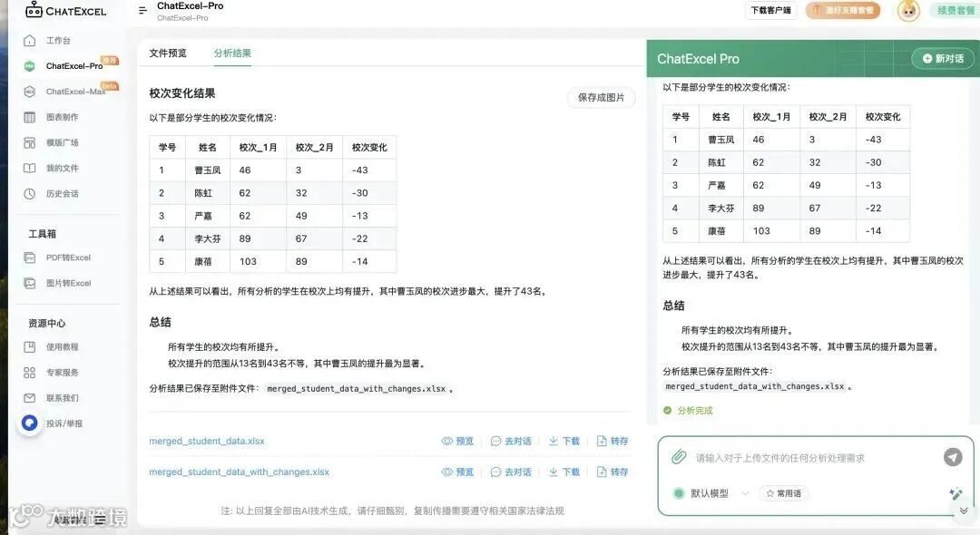Collapse chat input with chevron arrow
980x535 pixels.
tap(964, 511)
